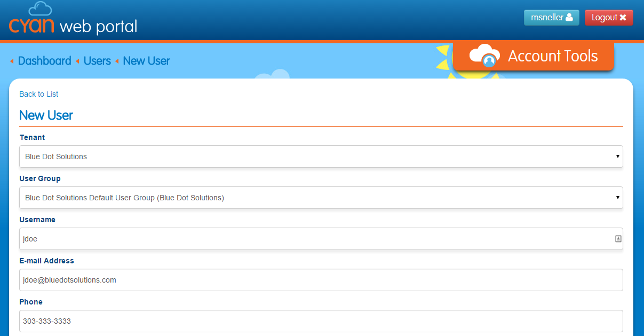The image size is (644, 336).
Task: Open Users from the breadcrumb trail
Action: [x=97, y=61]
